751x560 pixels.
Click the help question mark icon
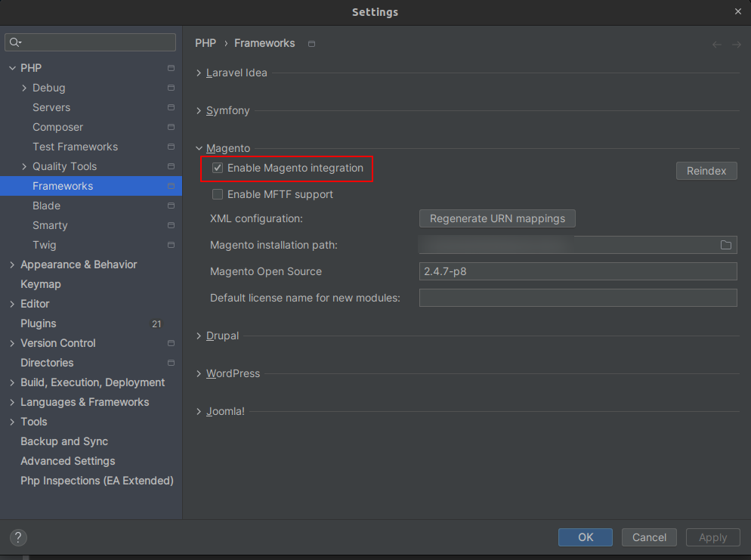[x=19, y=537]
